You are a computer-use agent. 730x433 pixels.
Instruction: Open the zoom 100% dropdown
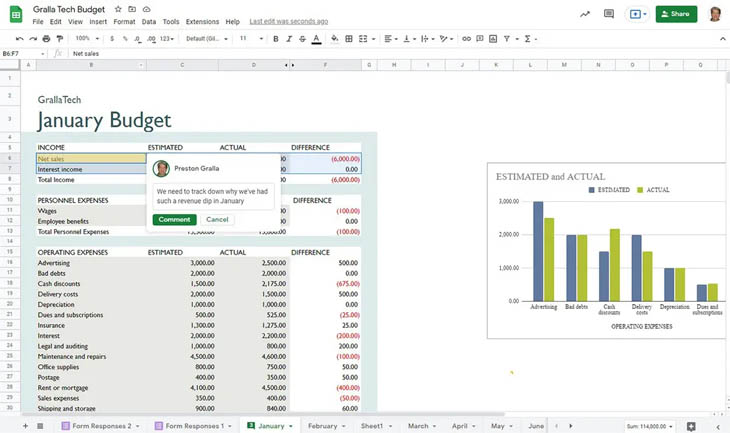click(x=87, y=39)
